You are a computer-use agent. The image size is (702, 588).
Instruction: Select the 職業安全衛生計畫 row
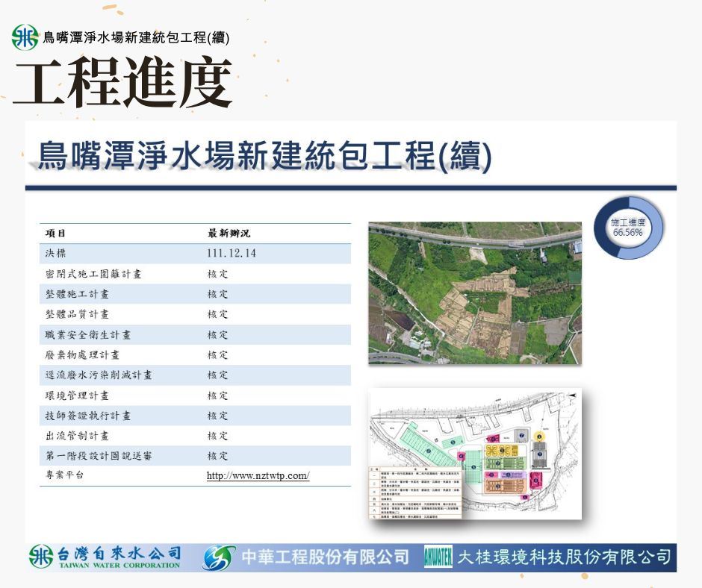click(194, 335)
